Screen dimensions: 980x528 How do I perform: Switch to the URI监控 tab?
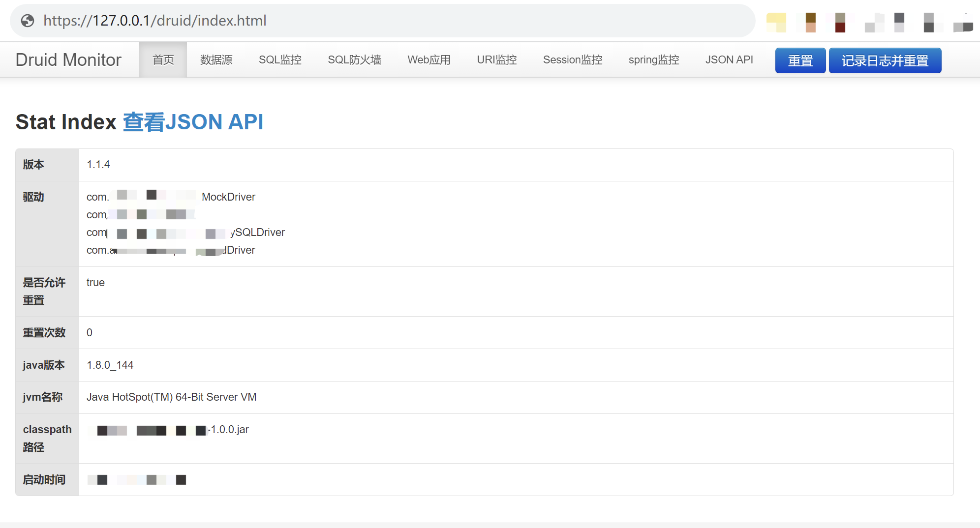click(496, 60)
